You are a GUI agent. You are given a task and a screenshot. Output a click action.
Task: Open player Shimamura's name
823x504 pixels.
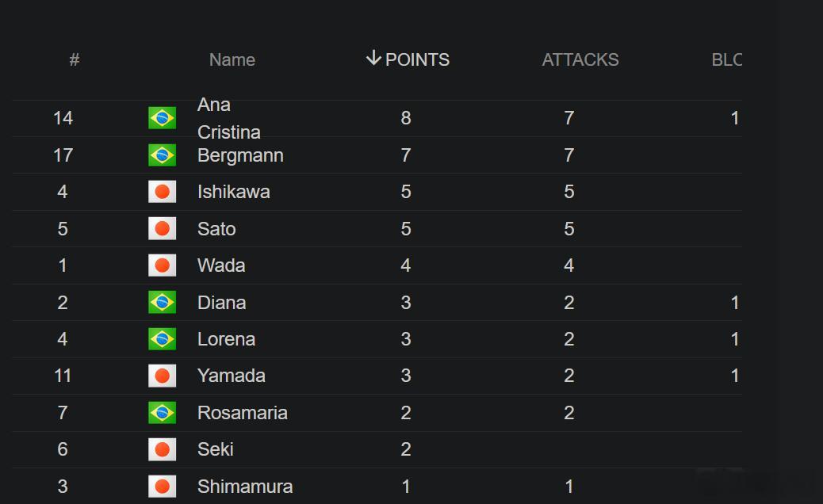pyautogui.click(x=244, y=487)
